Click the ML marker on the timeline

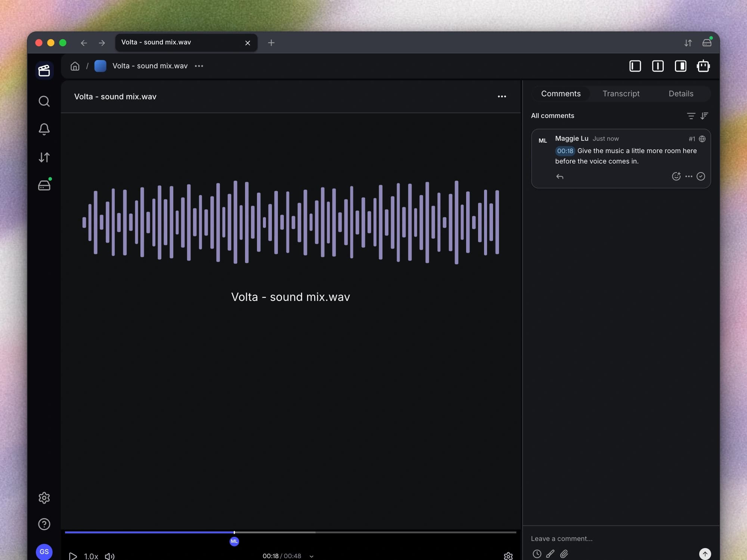point(234,541)
